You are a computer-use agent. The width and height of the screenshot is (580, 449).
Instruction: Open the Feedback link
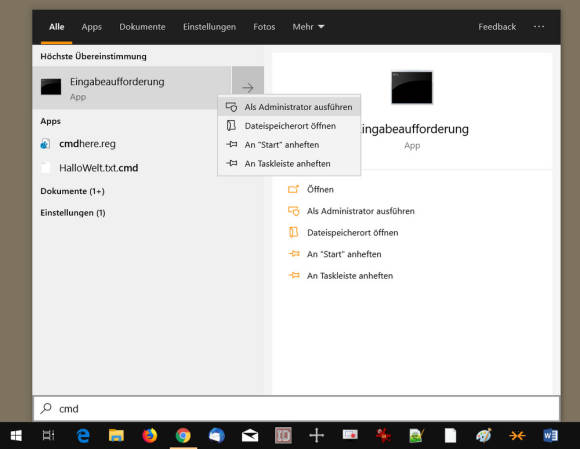(497, 27)
